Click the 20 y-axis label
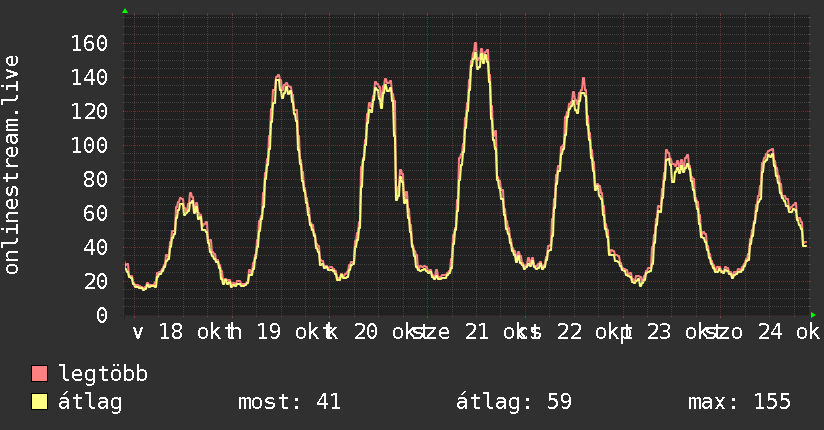The image size is (824, 430). (96, 282)
